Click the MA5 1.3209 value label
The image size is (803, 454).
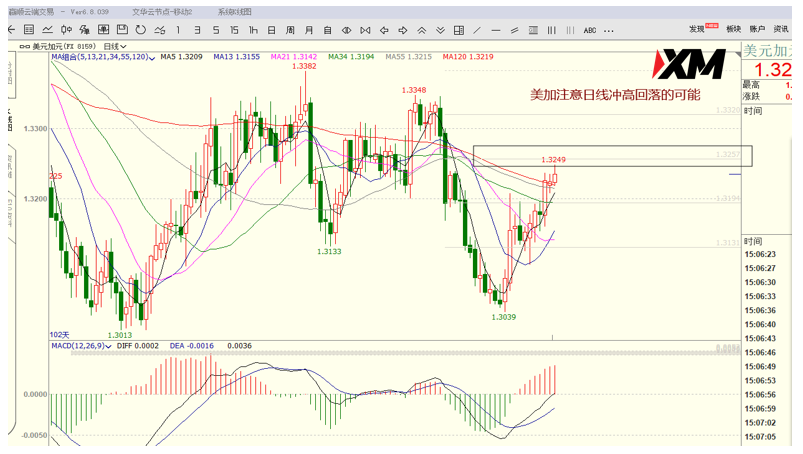181,57
